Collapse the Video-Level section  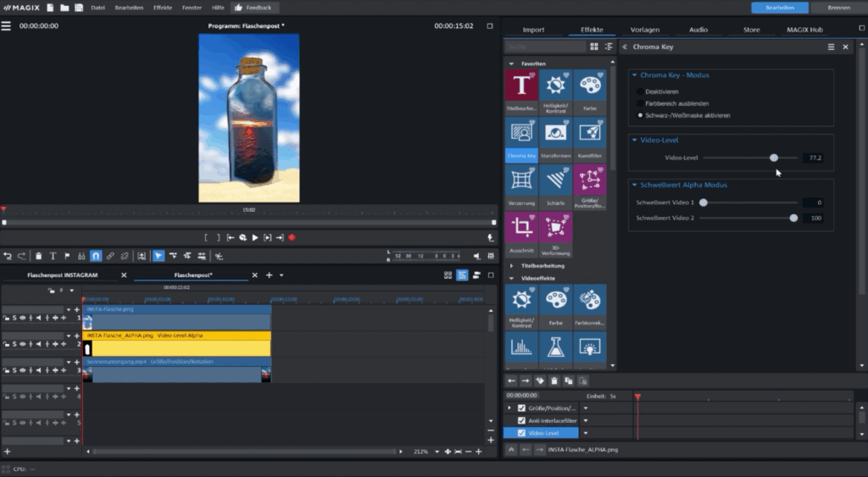634,140
